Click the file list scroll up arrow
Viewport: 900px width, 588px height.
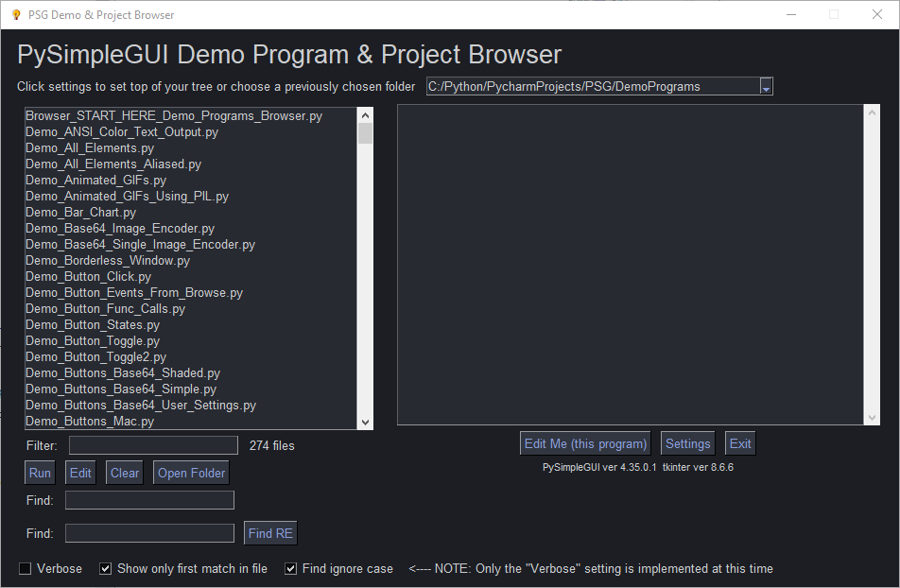pyautogui.click(x=365, y=115)
